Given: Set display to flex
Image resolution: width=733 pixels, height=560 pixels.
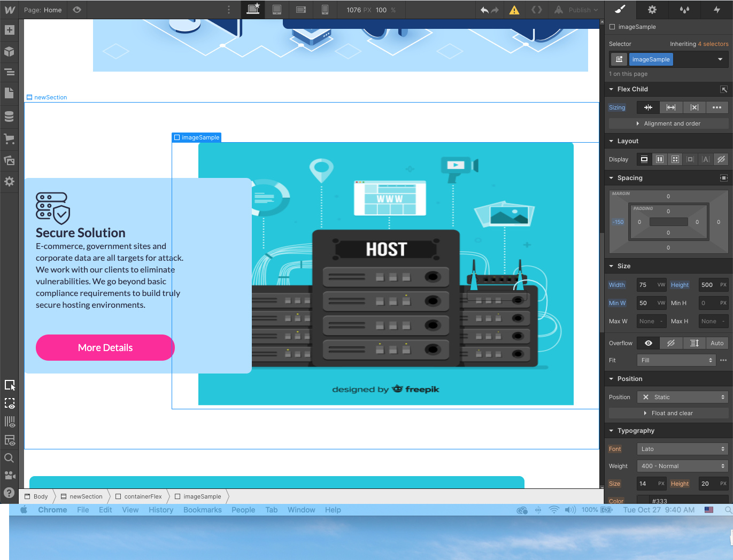Looking at the screenshot, I should [660, 159].
